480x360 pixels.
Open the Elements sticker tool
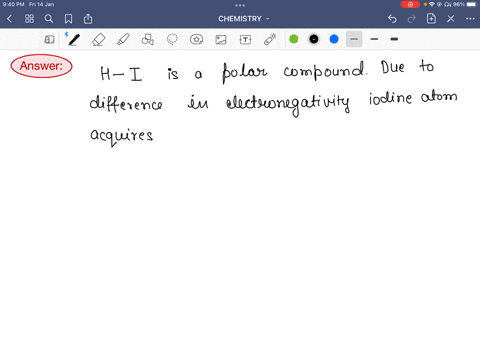[196, 40]
